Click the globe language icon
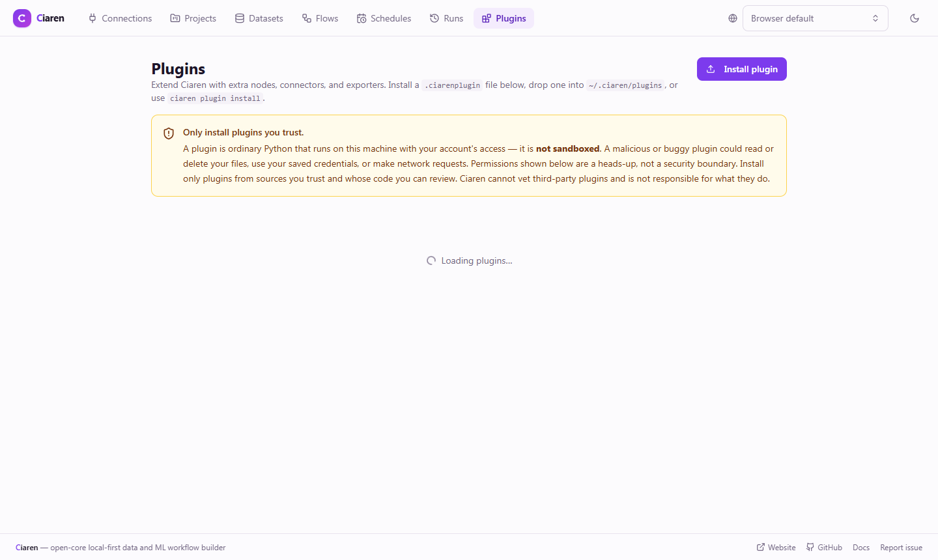 733,18
